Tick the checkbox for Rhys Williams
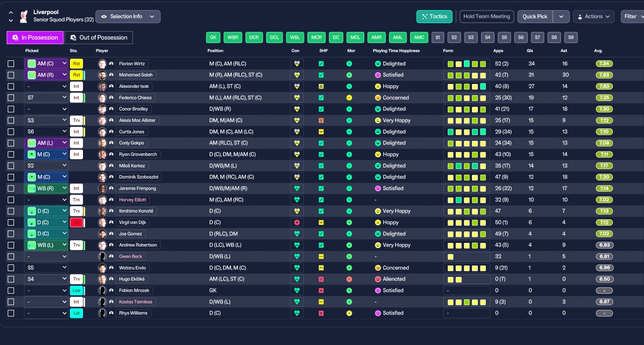The image size is (644, 345). [11, 313]
